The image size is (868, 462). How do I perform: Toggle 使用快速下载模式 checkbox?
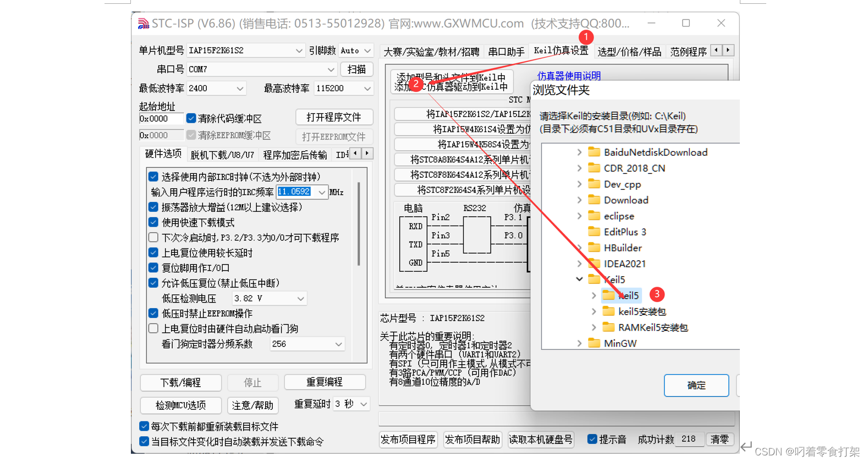click(153, 222)
